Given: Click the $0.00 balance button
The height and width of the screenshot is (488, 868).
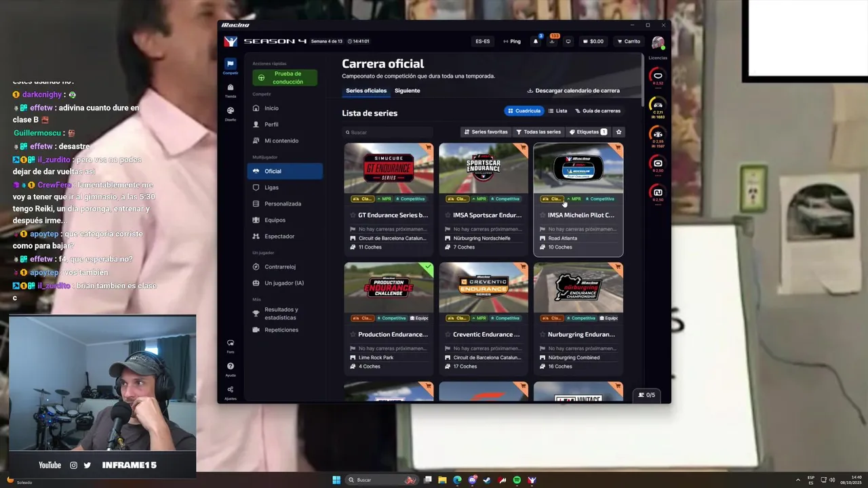Looking at the screenshot, I should click(593, 41).
